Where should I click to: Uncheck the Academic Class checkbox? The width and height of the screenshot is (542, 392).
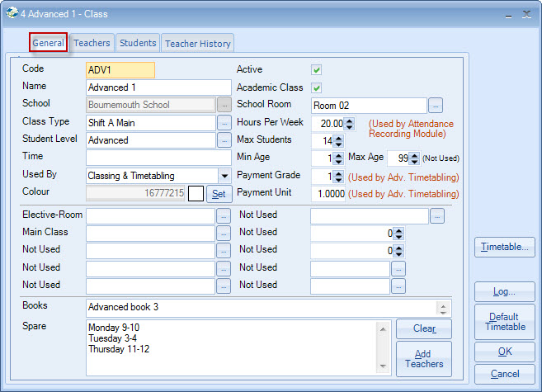(316, 87)
